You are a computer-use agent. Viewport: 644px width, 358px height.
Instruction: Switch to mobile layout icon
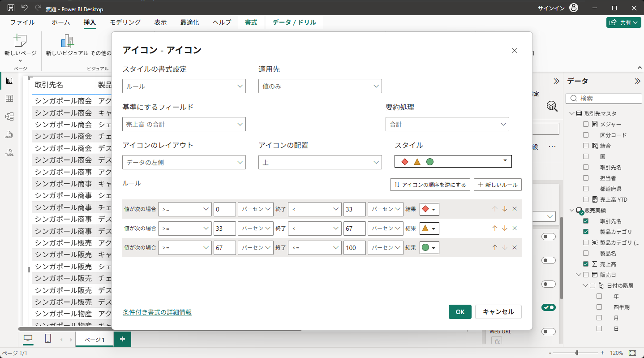click(x=48, y=339)
